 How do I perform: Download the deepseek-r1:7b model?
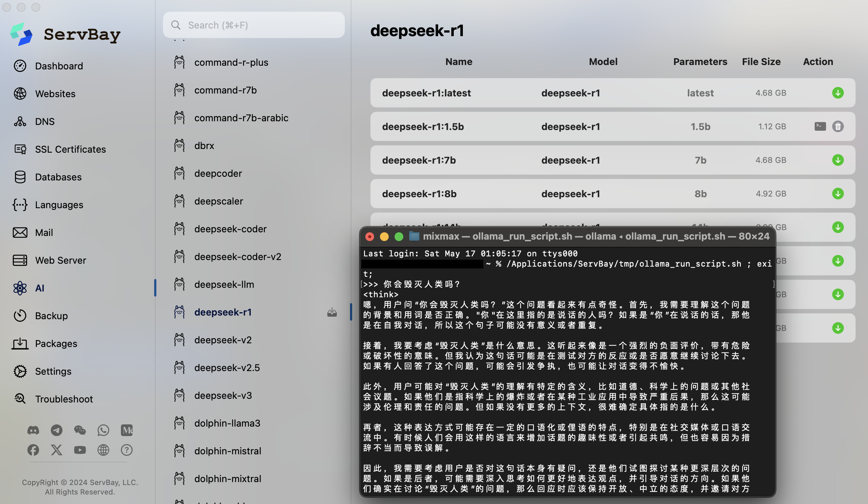pyautogui.click(x=838, y=160)
